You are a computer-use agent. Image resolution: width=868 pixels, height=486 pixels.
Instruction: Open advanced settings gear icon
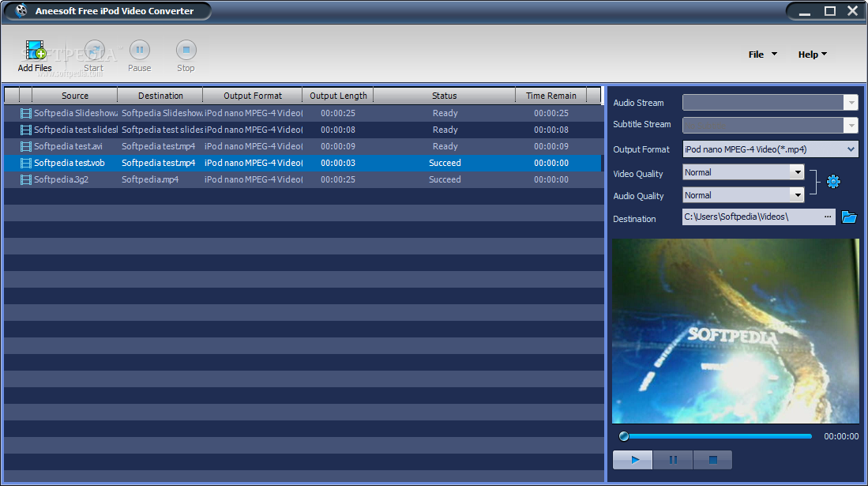[833, 181]
